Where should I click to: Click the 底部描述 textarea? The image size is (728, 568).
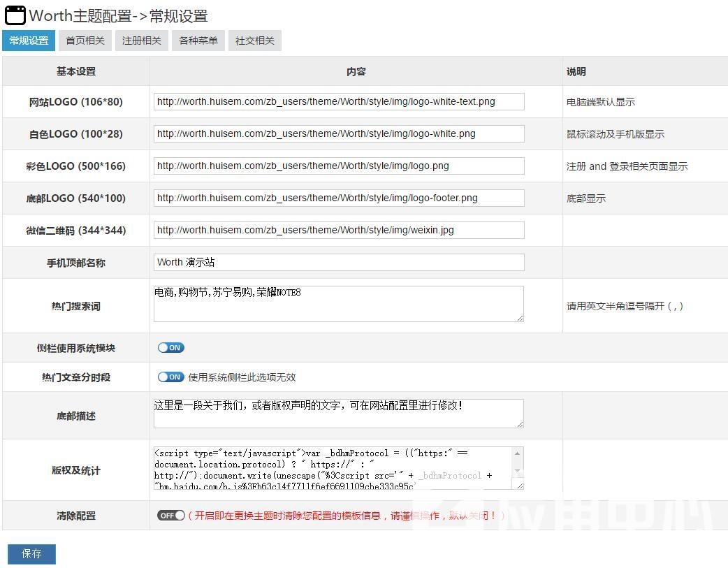point(339,414)
